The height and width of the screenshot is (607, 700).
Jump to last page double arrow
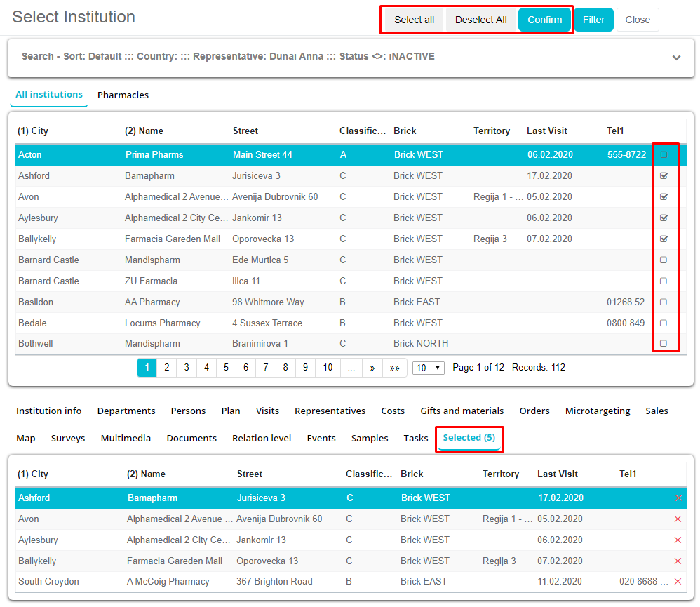point(394,368)
